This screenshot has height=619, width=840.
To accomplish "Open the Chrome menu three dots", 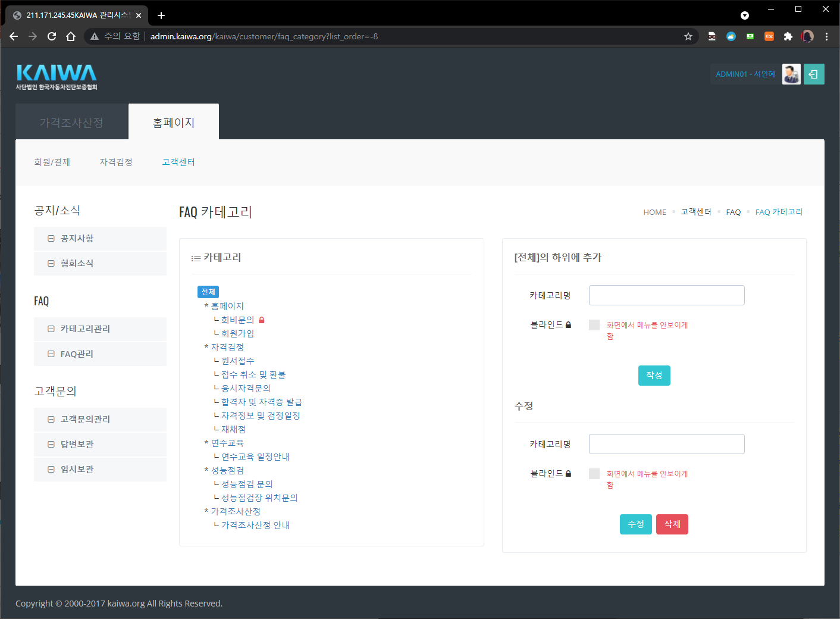I will tap(826, 36).
